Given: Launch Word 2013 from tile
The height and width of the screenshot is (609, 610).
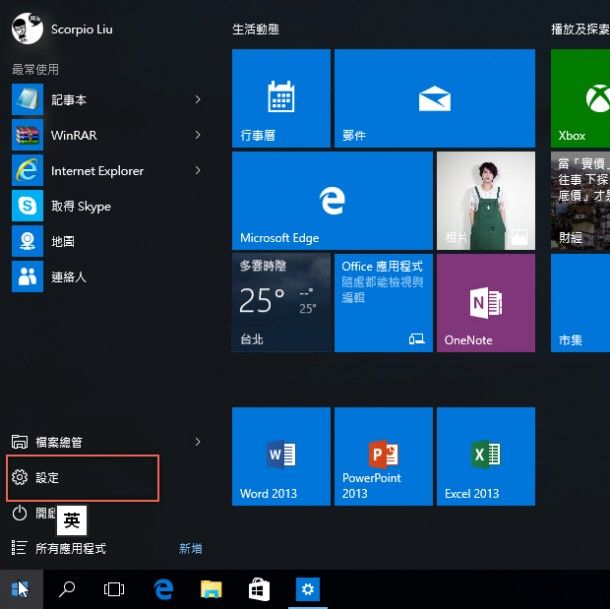Looking at the screenshot, I should (x=281, y=456).
